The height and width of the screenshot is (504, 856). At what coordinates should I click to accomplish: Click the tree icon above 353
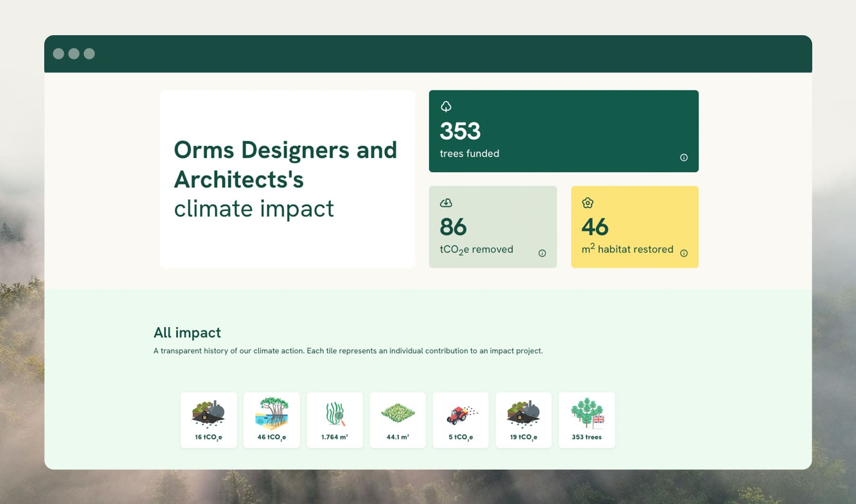click(446, 107)
